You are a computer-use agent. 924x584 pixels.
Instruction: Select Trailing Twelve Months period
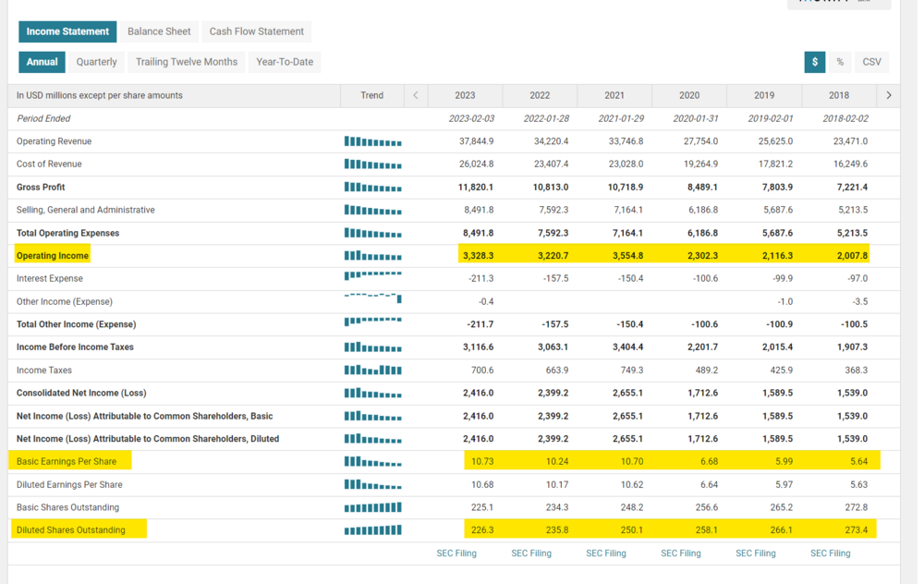point(187,62)
